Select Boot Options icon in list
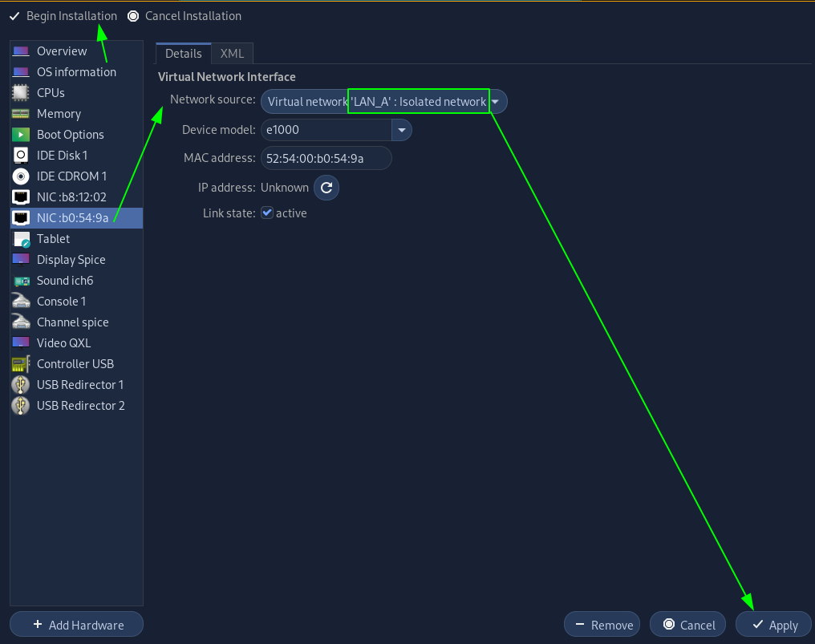Viewport: 815px width, 644px height. 21,135
